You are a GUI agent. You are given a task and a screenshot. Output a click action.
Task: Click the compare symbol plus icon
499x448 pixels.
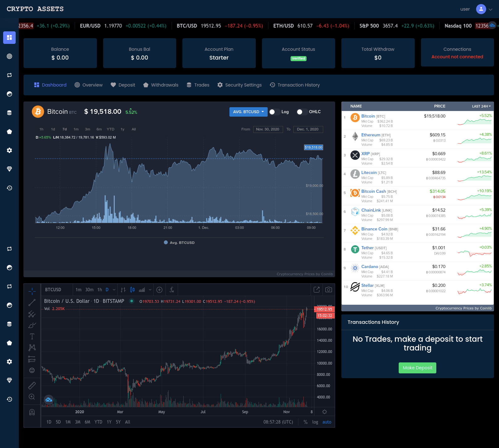pos(159,290)
